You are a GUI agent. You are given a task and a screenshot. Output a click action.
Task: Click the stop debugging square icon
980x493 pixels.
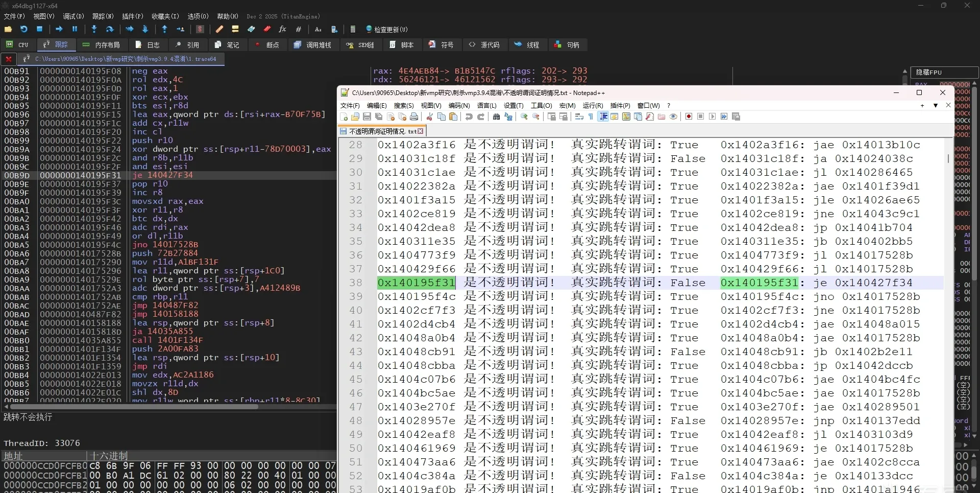pos(39,29)
